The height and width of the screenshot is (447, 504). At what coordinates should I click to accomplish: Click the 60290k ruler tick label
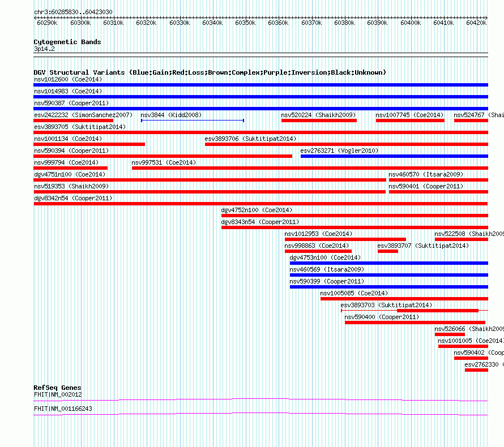tap(47, 23)
